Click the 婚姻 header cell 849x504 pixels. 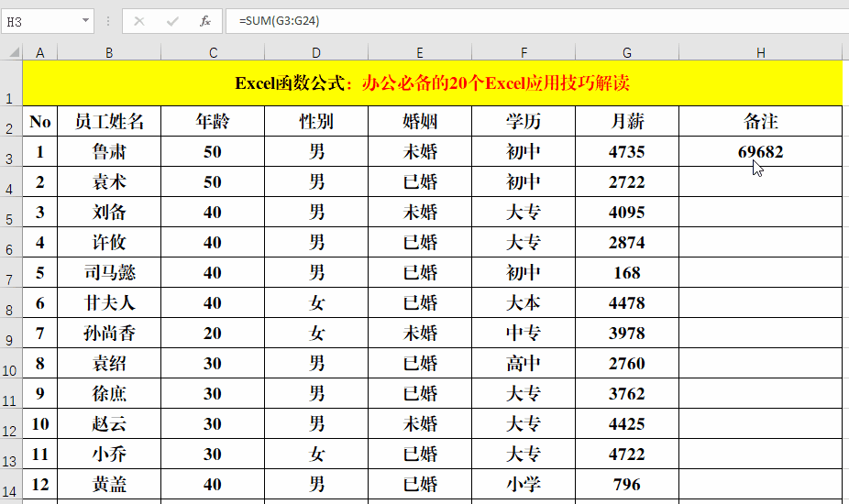point(420,121)
